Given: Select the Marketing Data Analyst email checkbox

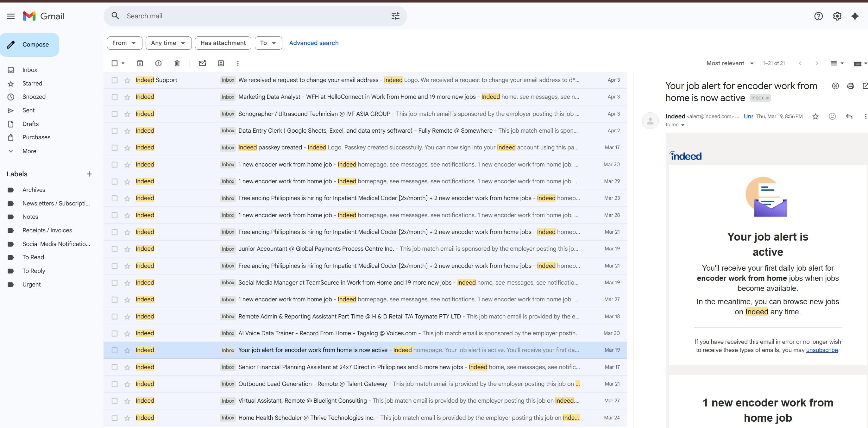Looking at the screenshot, I should 115,97.
